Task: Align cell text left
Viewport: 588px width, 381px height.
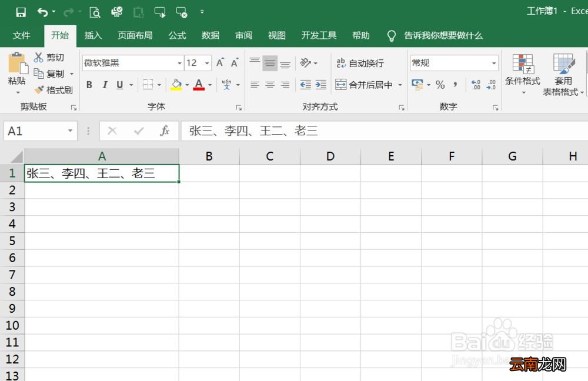Action: [x=255, y=85]
